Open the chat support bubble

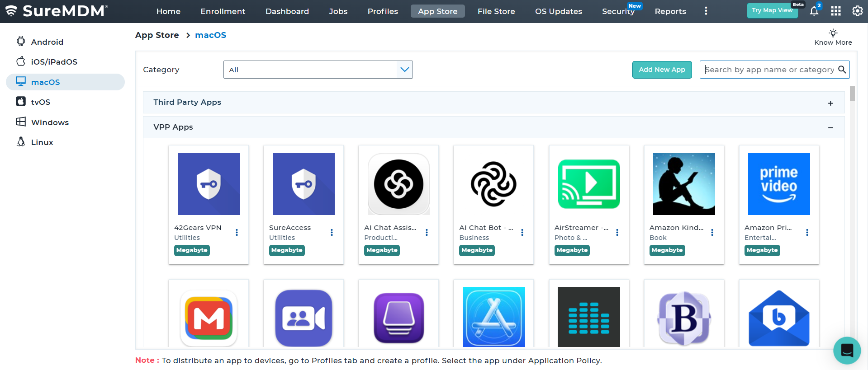tap(847, 350)
